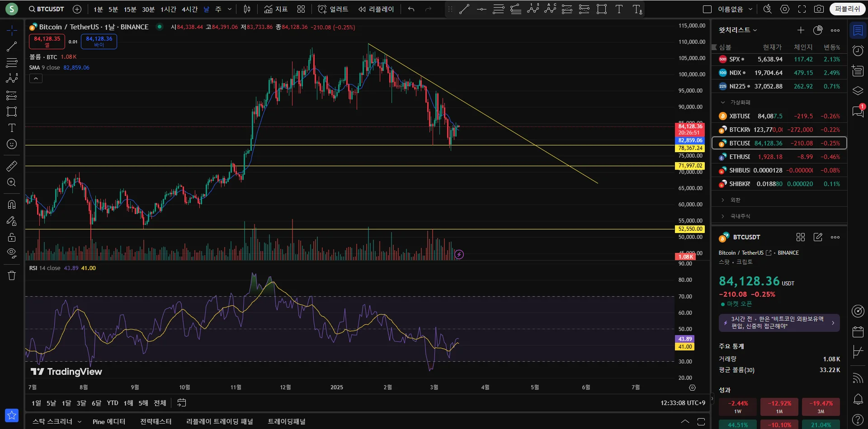Open the help center question icon
This screenshot has height=429, width=868.
[858, 420]
